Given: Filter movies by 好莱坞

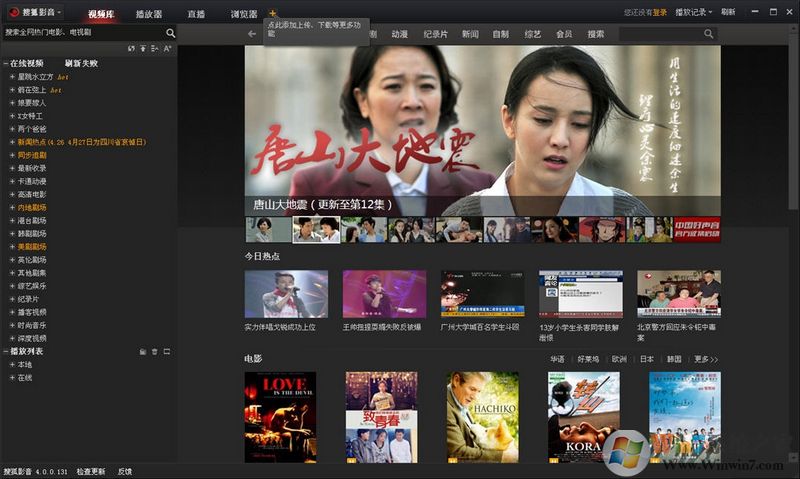Looking at the screenshot, I should tap(588, 359).
